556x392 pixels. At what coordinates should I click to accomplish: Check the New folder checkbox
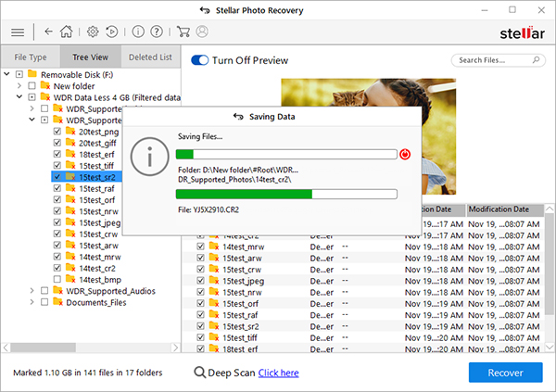click(32, 86)
